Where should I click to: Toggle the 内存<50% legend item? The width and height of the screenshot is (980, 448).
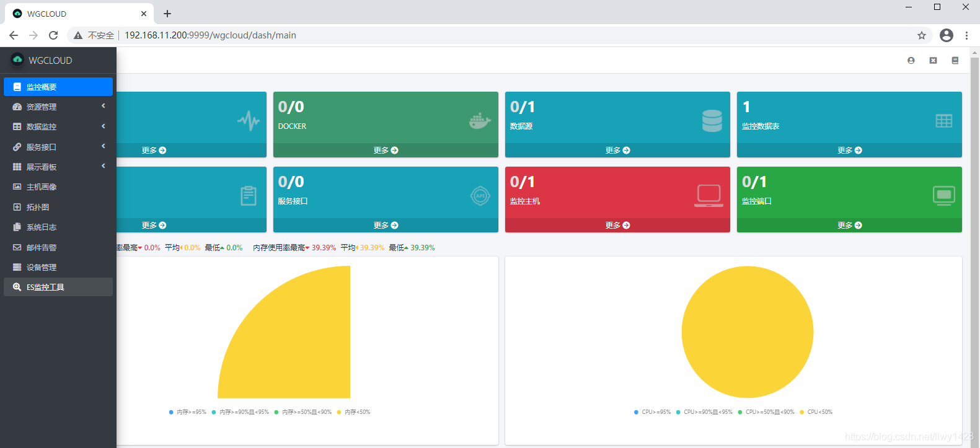353,412
